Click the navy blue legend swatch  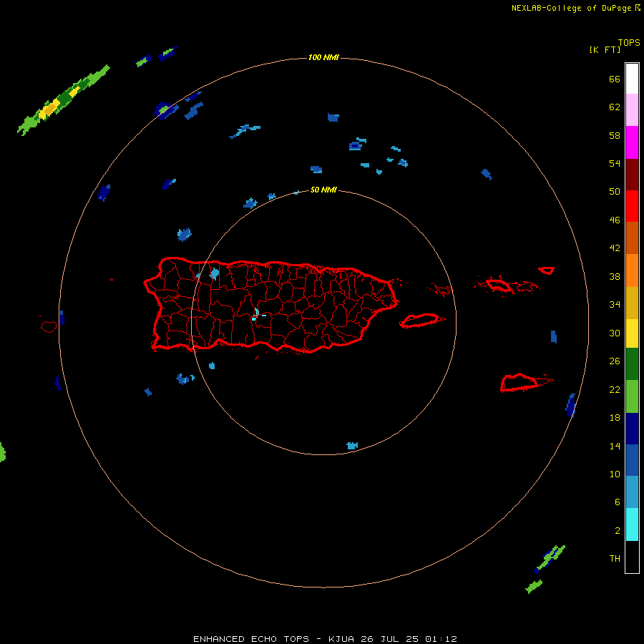[632, 429]
